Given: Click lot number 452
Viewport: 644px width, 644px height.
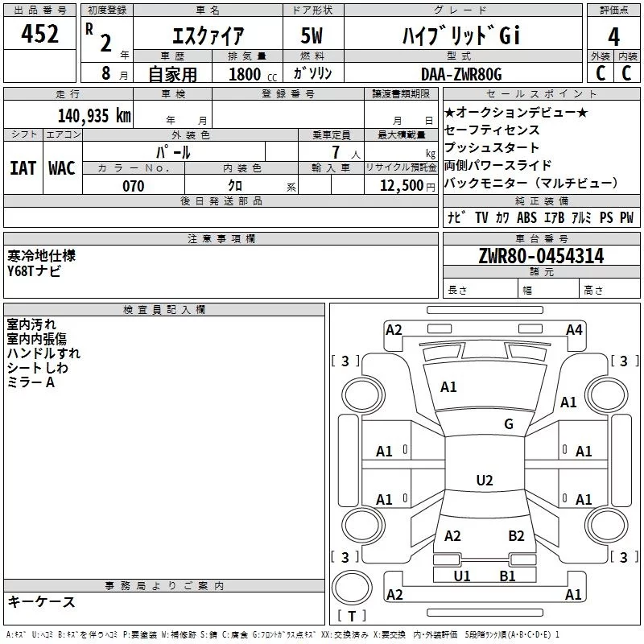Looking at the screenshot, I should tap(39, 34).
